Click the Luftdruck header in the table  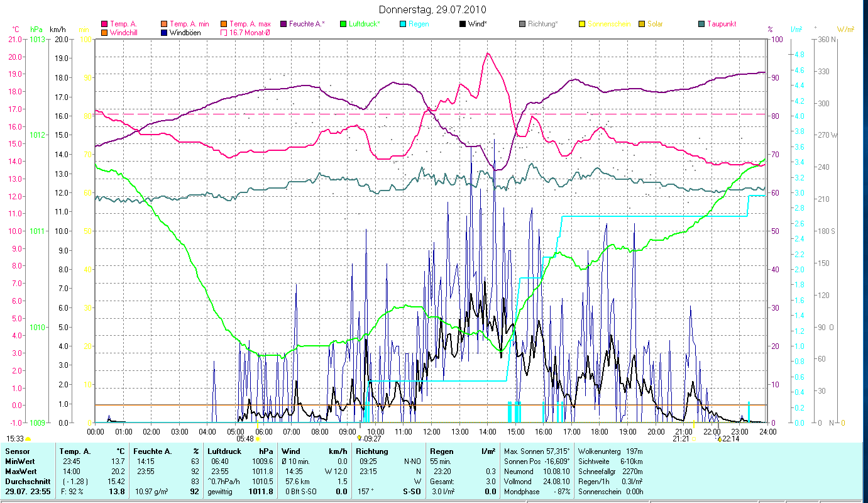tap(225, 451)
